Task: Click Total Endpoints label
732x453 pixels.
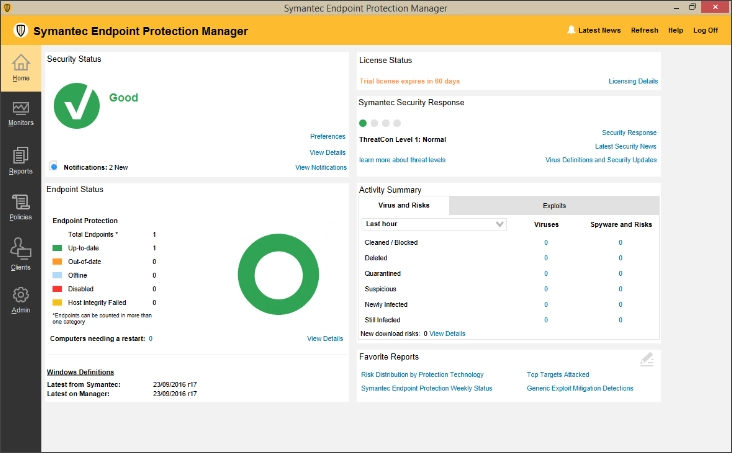Action: [93, 234]
